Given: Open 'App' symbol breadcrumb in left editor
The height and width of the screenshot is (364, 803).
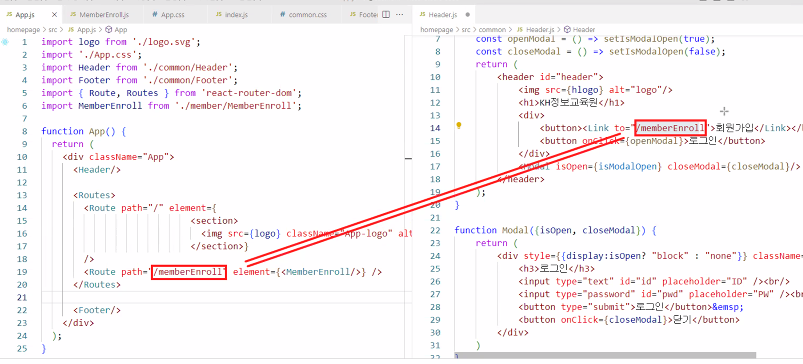Looking at the screenshot, I should pyautogui.click(x=121, y=30).
